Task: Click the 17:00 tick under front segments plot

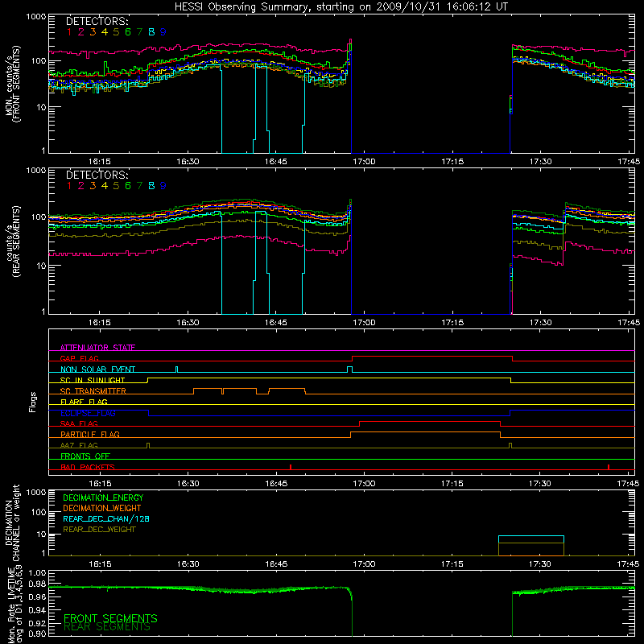Action: pos(364,162)
